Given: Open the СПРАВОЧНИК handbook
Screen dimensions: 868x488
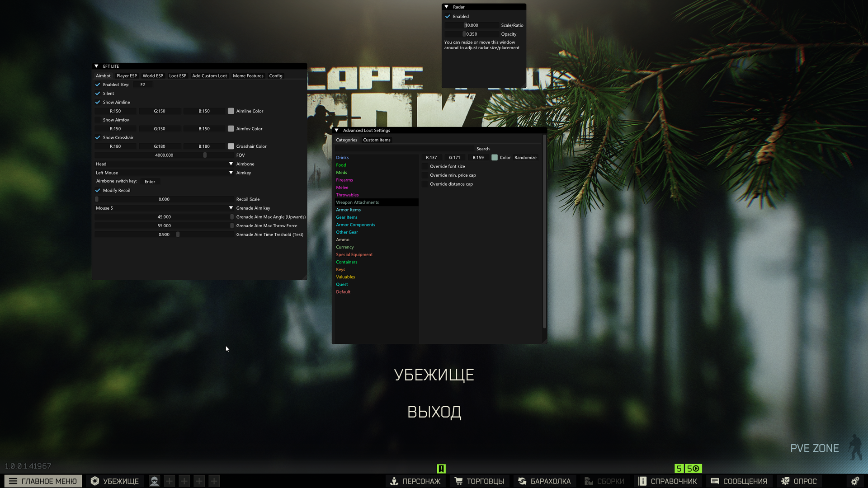Looking at the screenshot, I should 667,481.
